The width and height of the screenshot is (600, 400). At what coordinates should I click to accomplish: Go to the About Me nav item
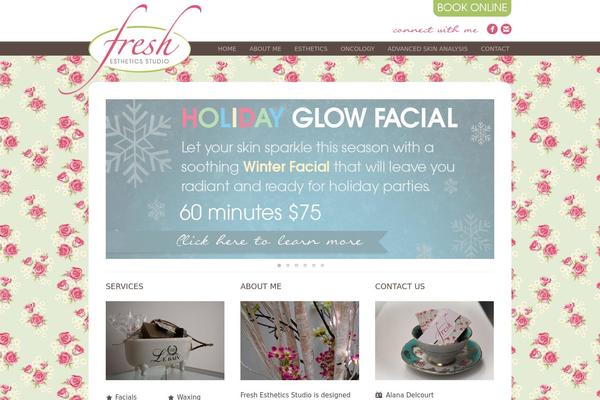(x=265, y=49)
